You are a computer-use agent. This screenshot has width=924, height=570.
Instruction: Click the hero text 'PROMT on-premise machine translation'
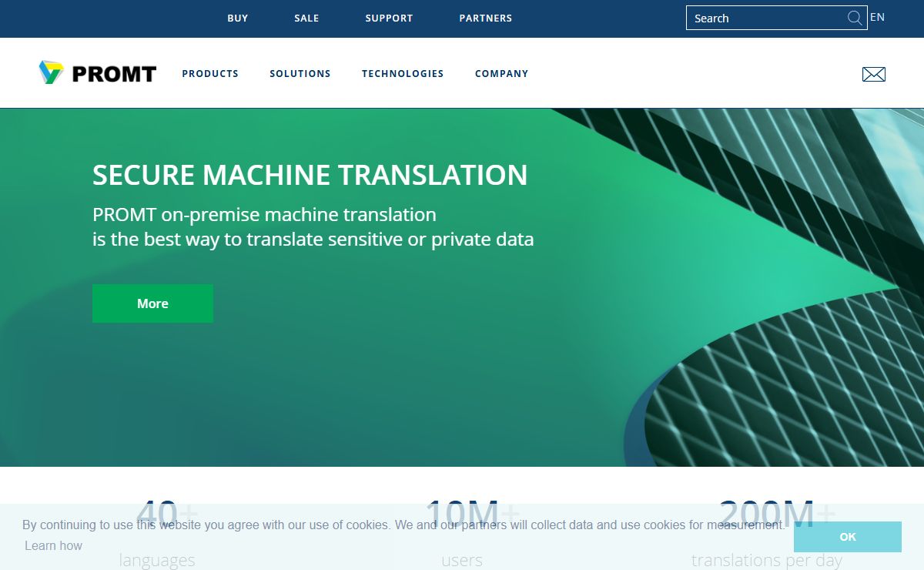264,214
